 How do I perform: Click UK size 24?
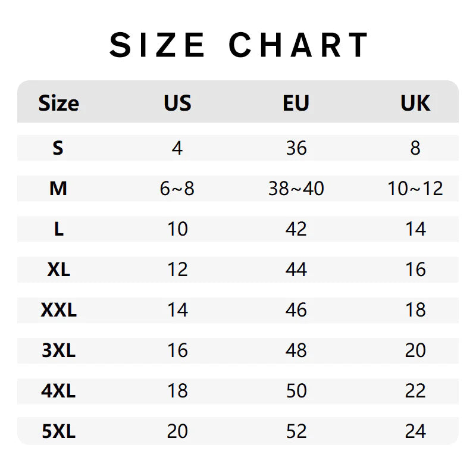coord(415,431)
